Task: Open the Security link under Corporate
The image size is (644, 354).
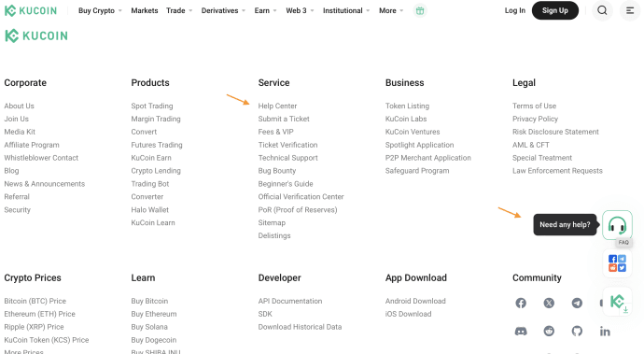Action: [x=17, y=209]
